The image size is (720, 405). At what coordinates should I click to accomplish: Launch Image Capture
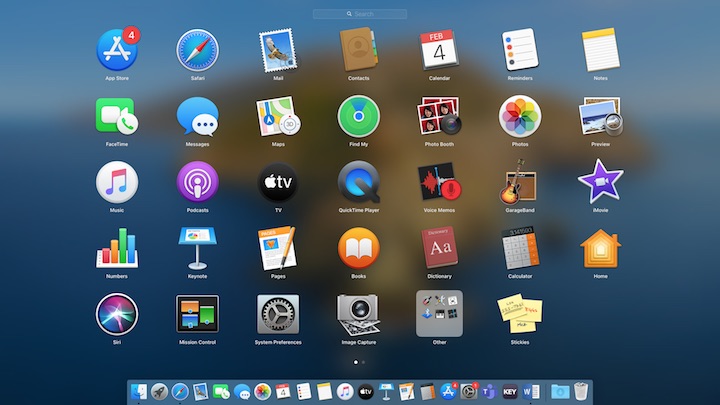[359, 314]
